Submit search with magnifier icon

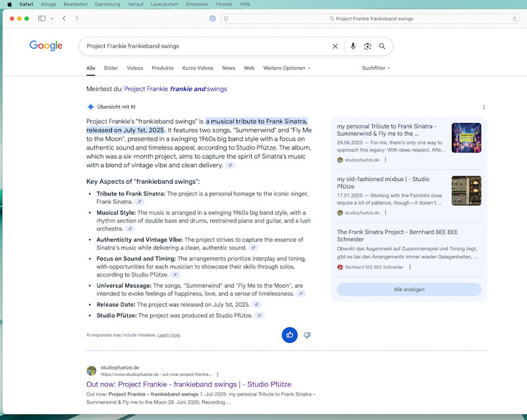(x=382, y=46)
